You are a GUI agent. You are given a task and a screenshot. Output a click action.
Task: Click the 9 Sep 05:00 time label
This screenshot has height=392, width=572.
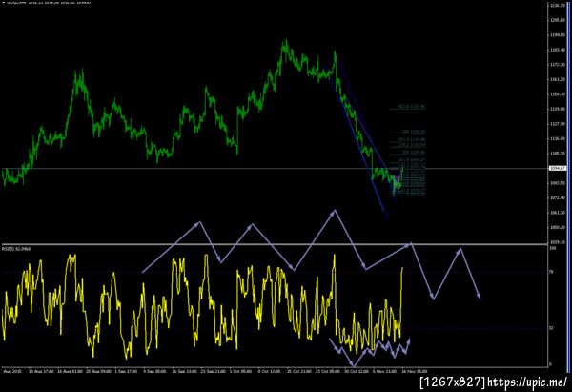pos(154,371)
